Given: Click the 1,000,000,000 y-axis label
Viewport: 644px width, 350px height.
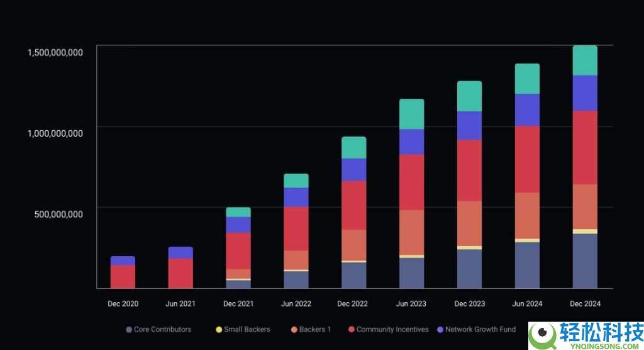Looking at the screenshot, I should 55,133.
